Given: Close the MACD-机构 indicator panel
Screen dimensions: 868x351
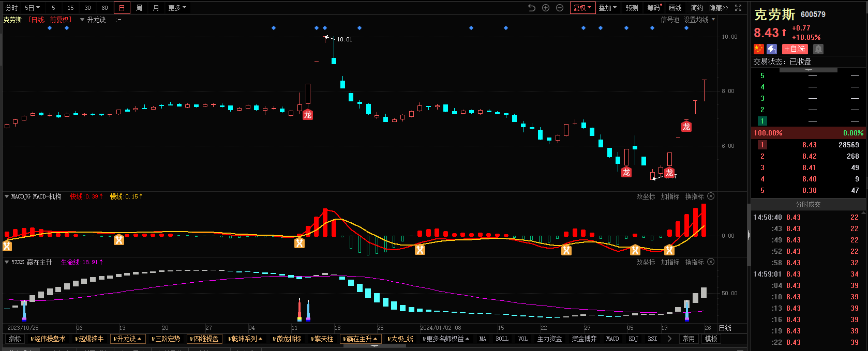Looking at the screenshot, I should tap(711, 196).
